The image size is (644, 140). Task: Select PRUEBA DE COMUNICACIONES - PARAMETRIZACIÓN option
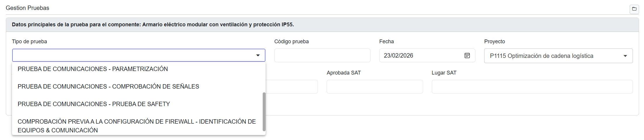point(93,69)
